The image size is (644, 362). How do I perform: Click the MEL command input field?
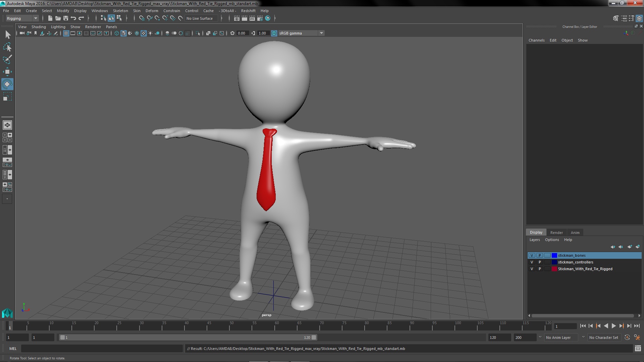(102, 349)
